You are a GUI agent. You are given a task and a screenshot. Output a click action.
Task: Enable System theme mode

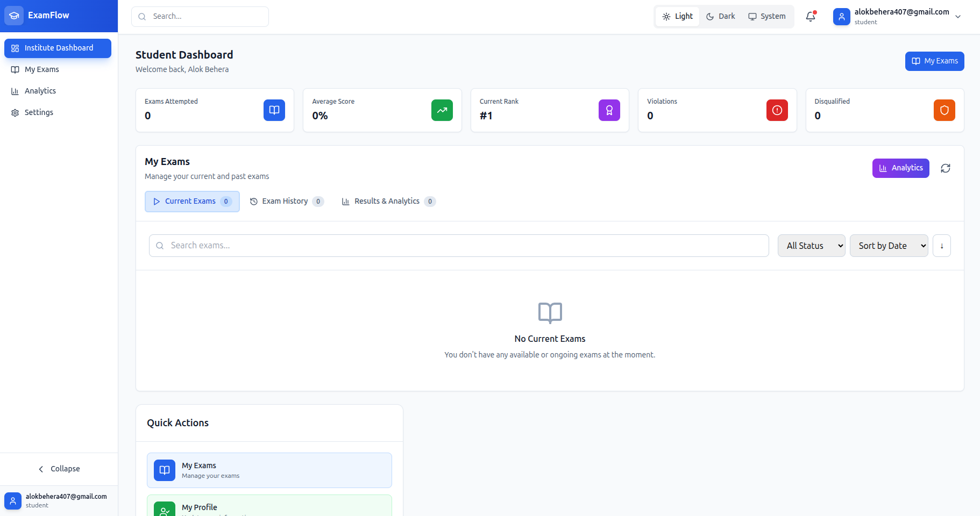[x=767, y=16]
